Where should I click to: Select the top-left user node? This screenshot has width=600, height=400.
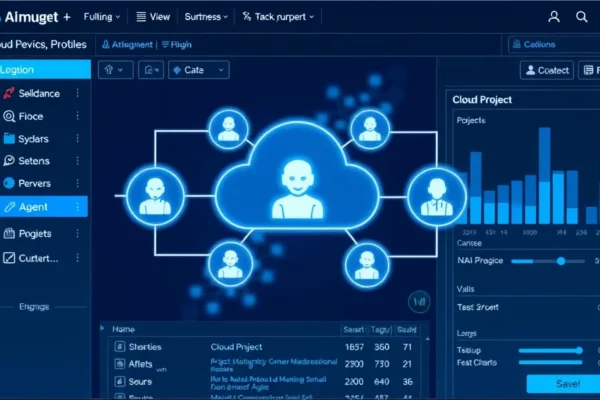tap(228, 129)
